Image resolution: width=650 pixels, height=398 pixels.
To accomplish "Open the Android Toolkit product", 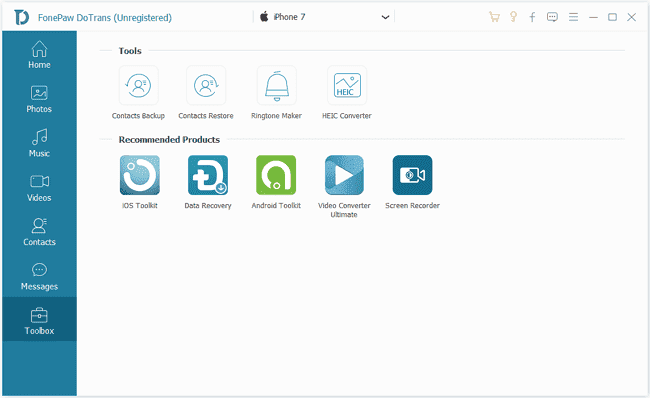I will tap(276, 175).
